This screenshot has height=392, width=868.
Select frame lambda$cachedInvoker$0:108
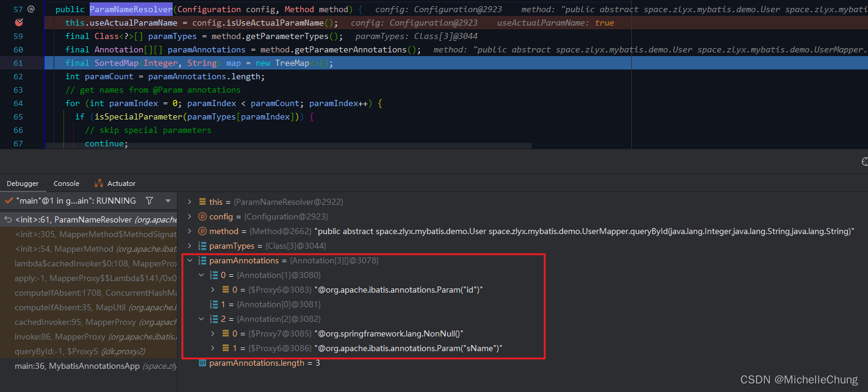[x=88, y=263]
